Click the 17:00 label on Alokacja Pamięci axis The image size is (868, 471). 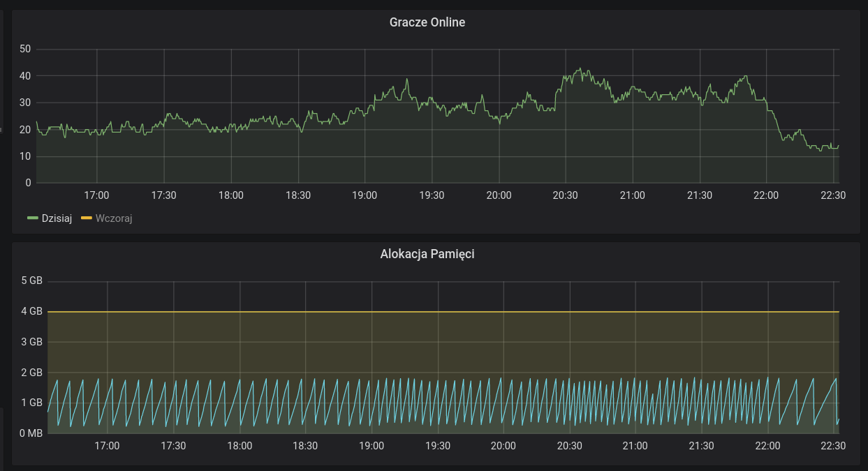pyautogui.click(x=107, y=446)
